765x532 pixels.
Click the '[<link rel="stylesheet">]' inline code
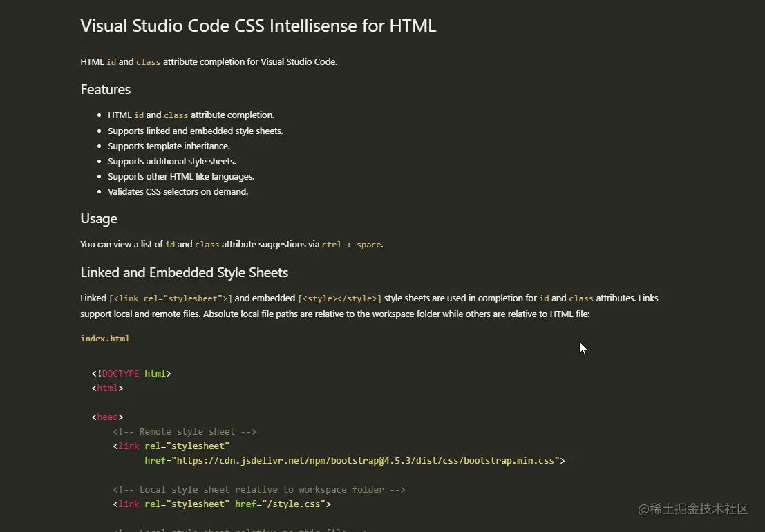pyautogui.click(x=171, y=298)
